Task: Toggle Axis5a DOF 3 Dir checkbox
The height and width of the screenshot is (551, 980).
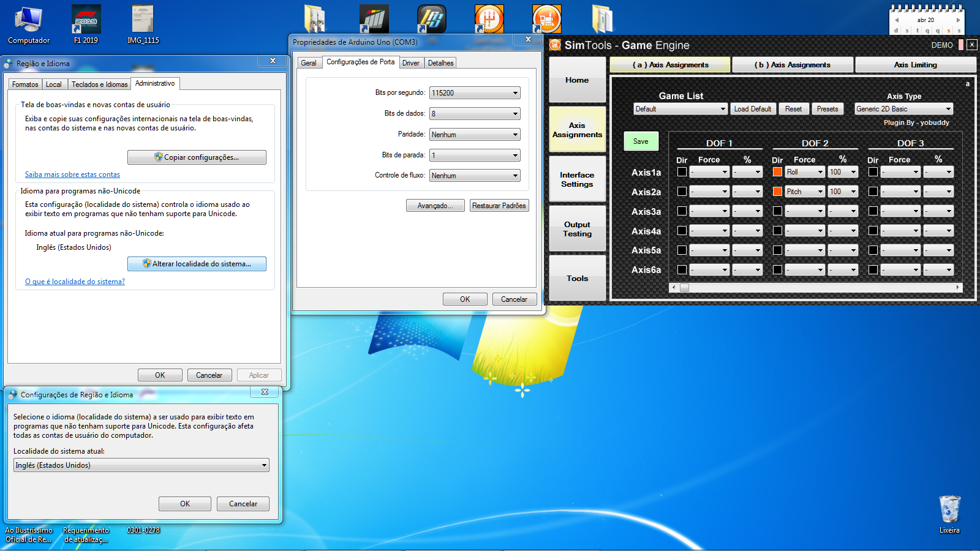Action: [873, 250]
